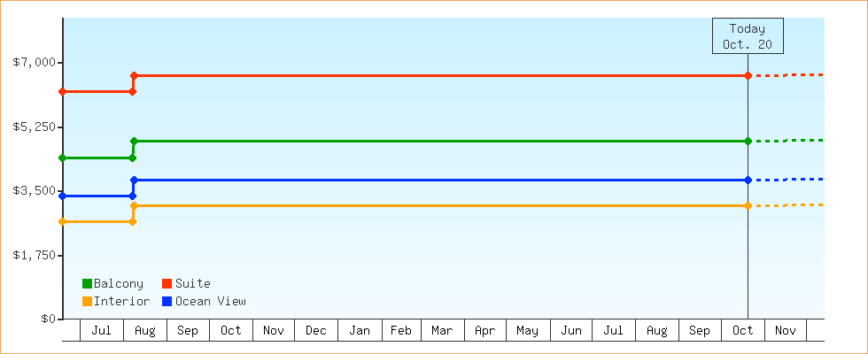Click the red Suite legend swatch
868x354 pixels.
[x=167, y=284]
